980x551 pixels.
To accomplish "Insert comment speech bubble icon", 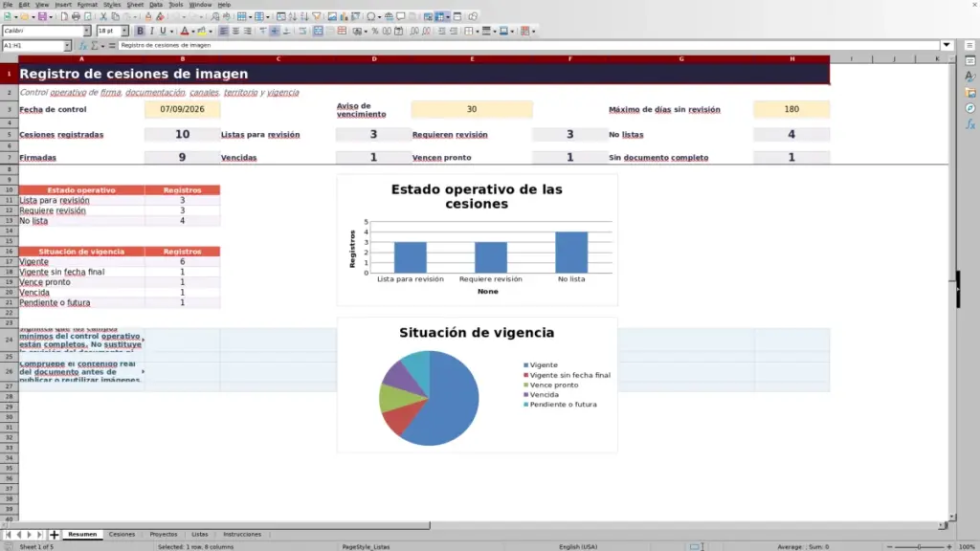I will point(401,17).
